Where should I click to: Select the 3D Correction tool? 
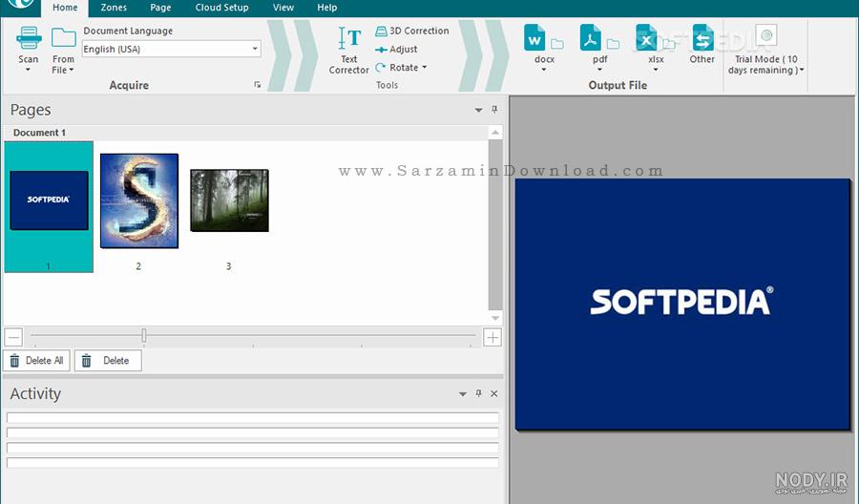click(412, 31)
